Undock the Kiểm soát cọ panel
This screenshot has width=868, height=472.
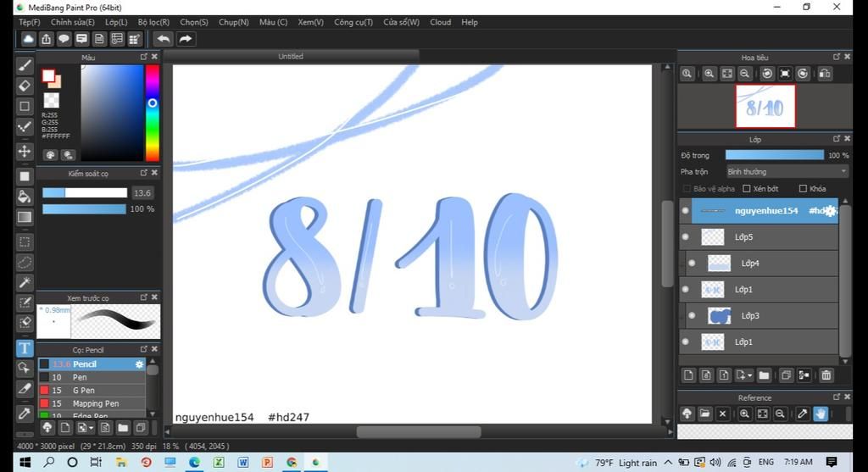(x=144, y=173)
